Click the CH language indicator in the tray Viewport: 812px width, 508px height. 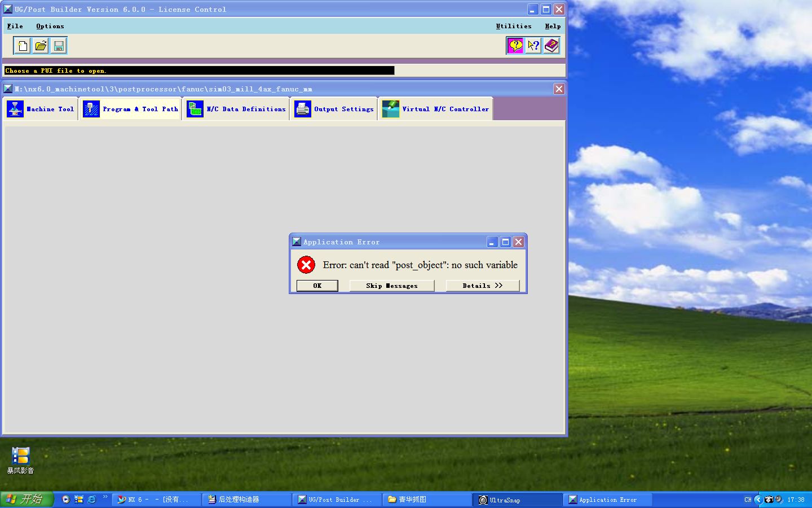(748, 500)
